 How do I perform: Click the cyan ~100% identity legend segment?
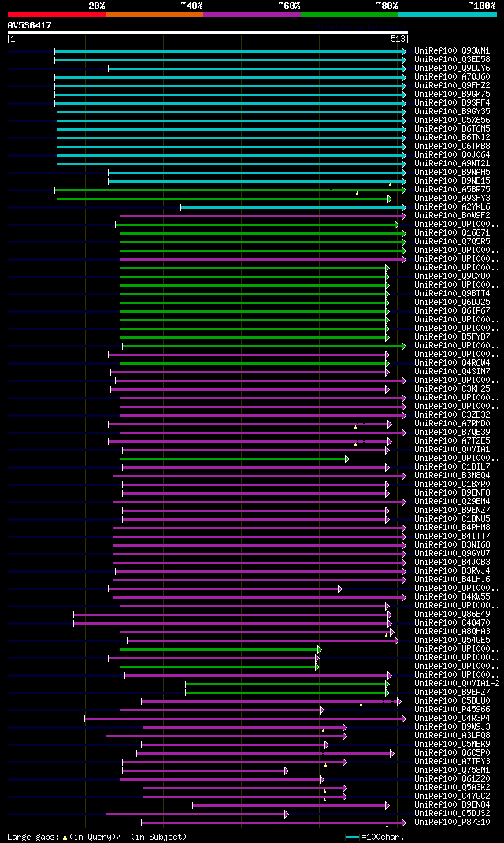[447, 14]
